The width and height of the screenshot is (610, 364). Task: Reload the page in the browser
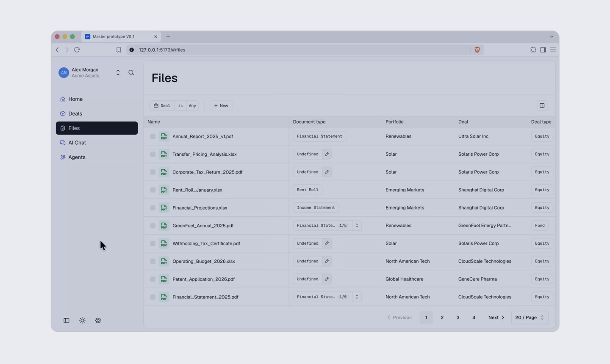coord(77,50)
